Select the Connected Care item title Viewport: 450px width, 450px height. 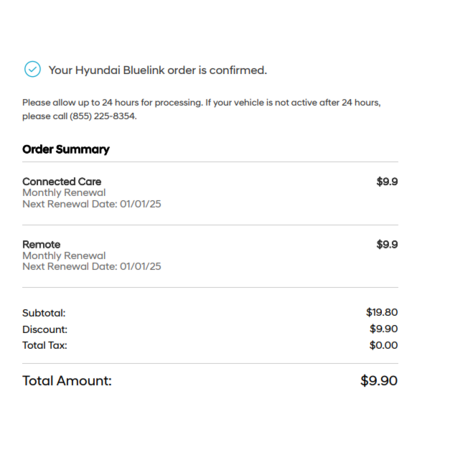62,182
